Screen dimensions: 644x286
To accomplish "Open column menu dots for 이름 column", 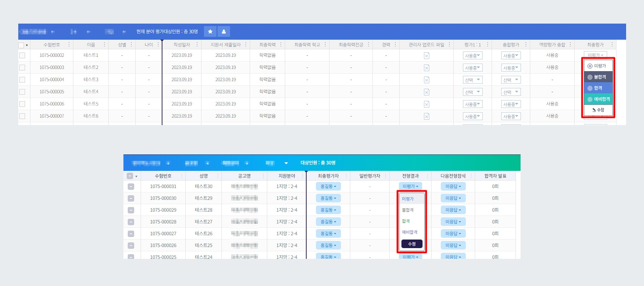I will (x=104, y=44).
